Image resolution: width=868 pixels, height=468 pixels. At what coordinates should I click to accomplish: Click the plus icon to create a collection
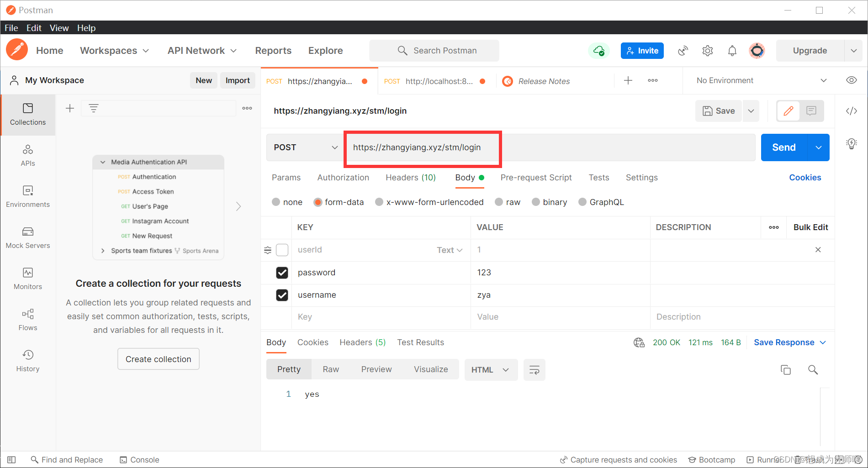tap(70, 108)
